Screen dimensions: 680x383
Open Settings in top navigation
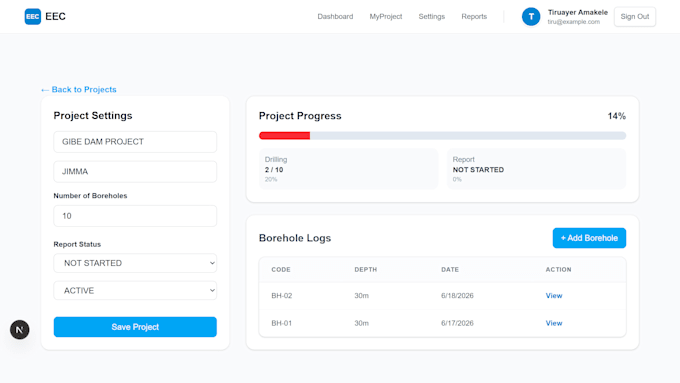tap(432, 16)
